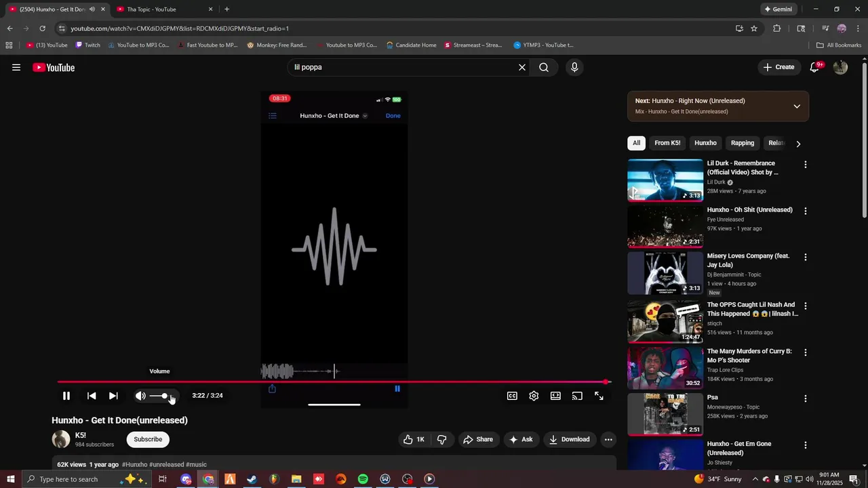Open K5! channel avatar

click(61, 439)
